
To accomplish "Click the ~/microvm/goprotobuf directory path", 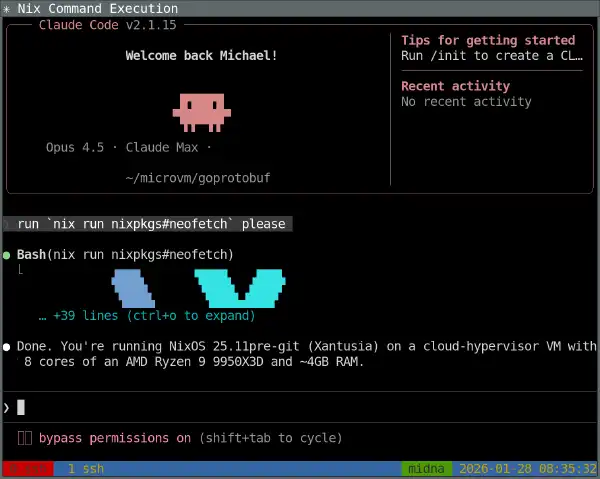I will click(x=198, y=178).
